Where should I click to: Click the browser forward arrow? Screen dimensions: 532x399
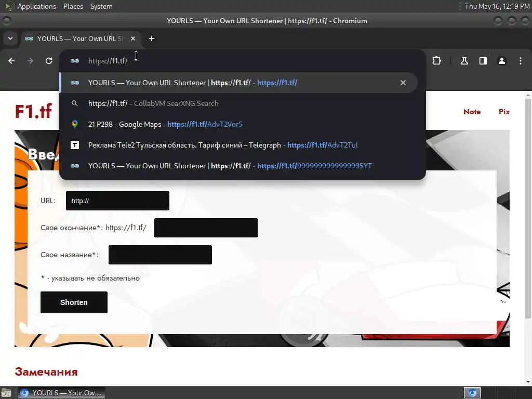point(30,61)
